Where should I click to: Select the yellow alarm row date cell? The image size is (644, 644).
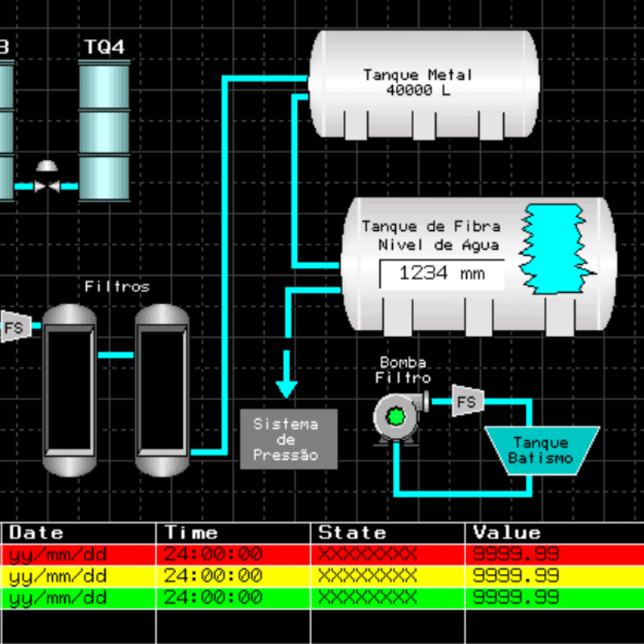[x=78, y=576]
